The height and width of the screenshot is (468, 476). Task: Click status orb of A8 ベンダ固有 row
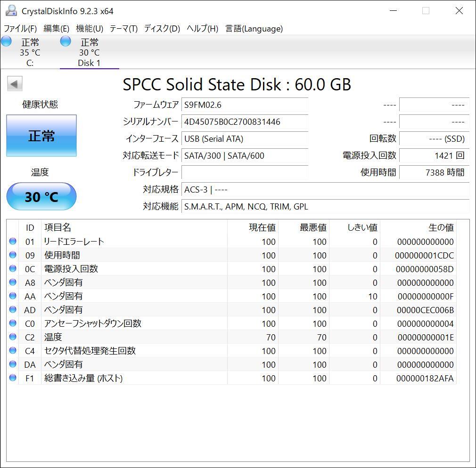tap(13, 282)
